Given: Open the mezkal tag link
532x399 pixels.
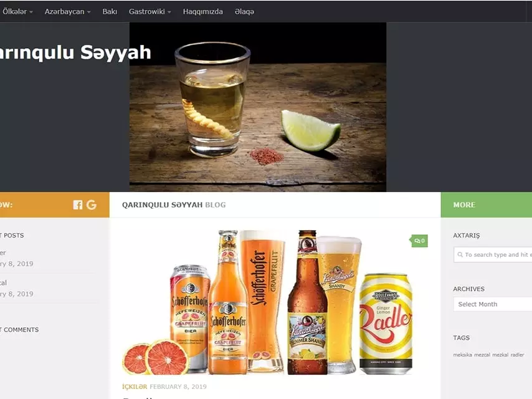Looking at the screenshot, I should pos(500,355).
